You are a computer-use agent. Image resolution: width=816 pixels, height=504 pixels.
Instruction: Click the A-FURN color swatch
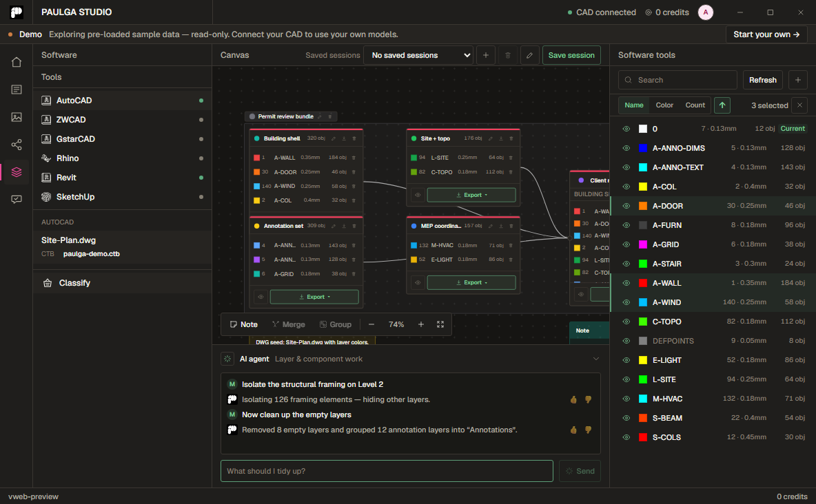coord(643,225)
